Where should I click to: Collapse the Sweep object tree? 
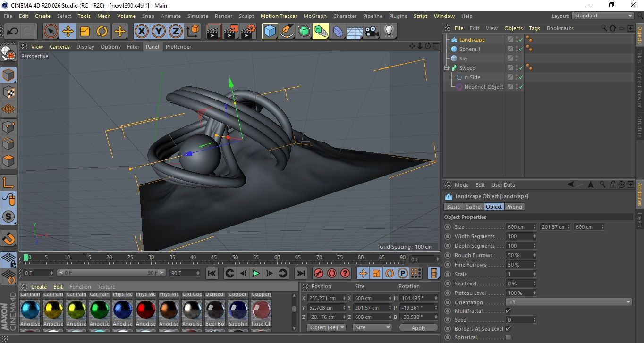(447, 68)
